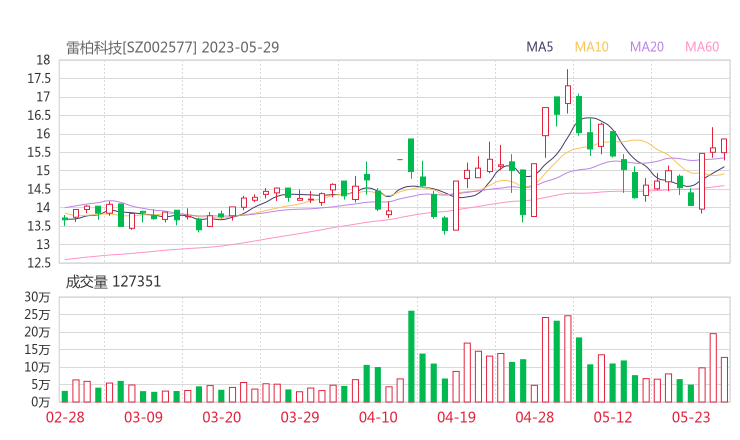Click the 0万 volume axis label

41,402
